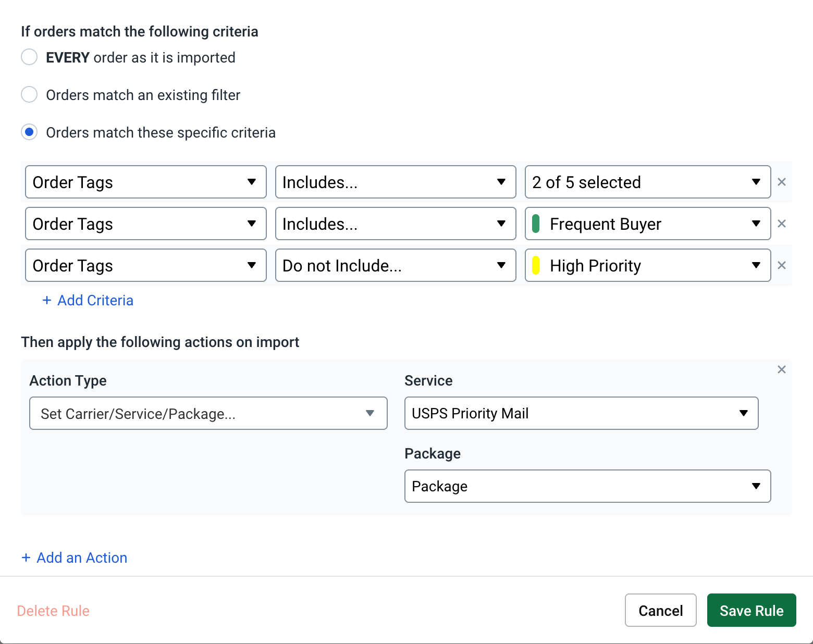
Task: Click the Delete Rule link
Action: pos(53,610)
